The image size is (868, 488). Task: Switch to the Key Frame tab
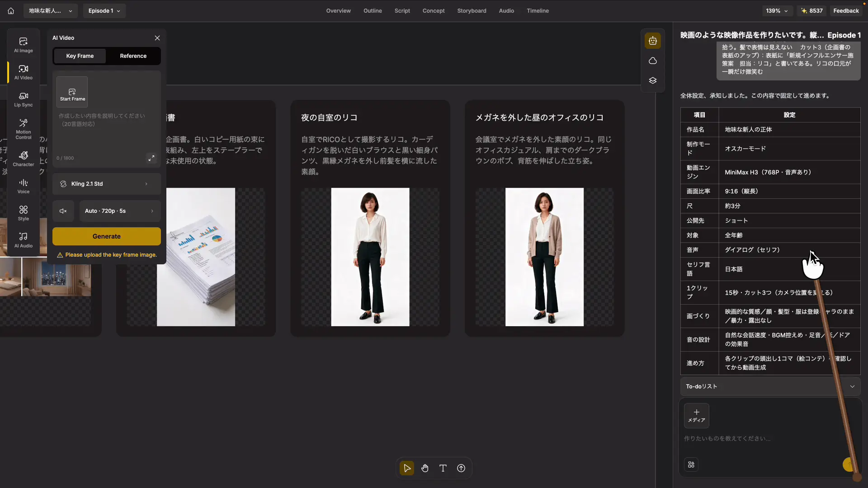coord(80,56)
